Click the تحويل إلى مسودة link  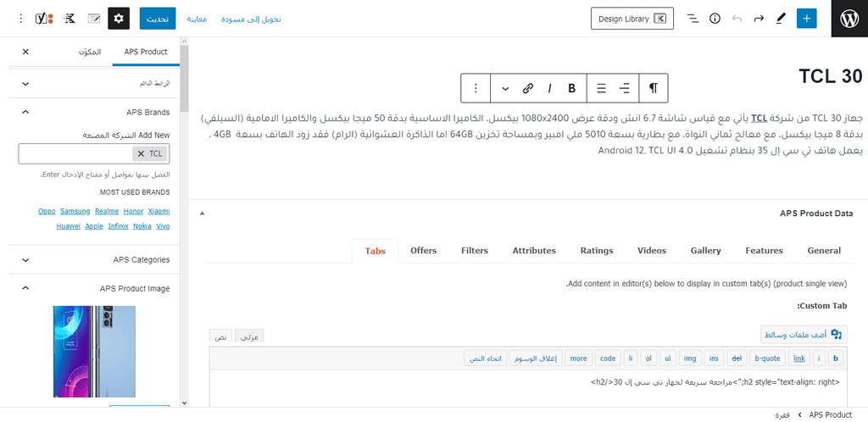[251, 19]
